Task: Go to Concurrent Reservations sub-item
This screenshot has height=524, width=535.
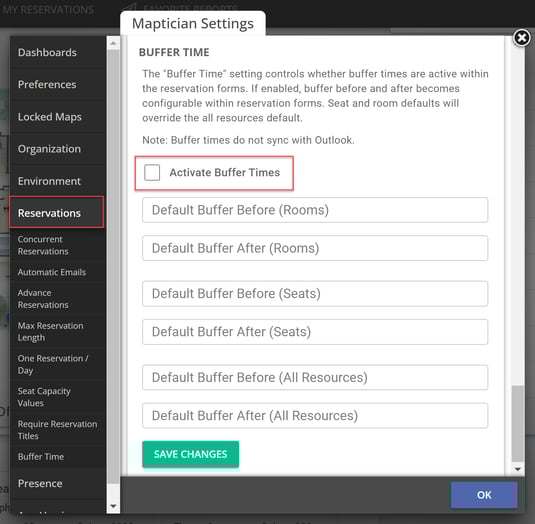Action: point(57,245)
